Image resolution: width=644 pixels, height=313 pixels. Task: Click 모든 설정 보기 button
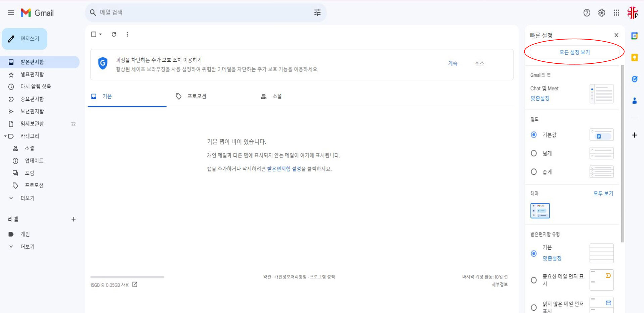click(574, 52)
